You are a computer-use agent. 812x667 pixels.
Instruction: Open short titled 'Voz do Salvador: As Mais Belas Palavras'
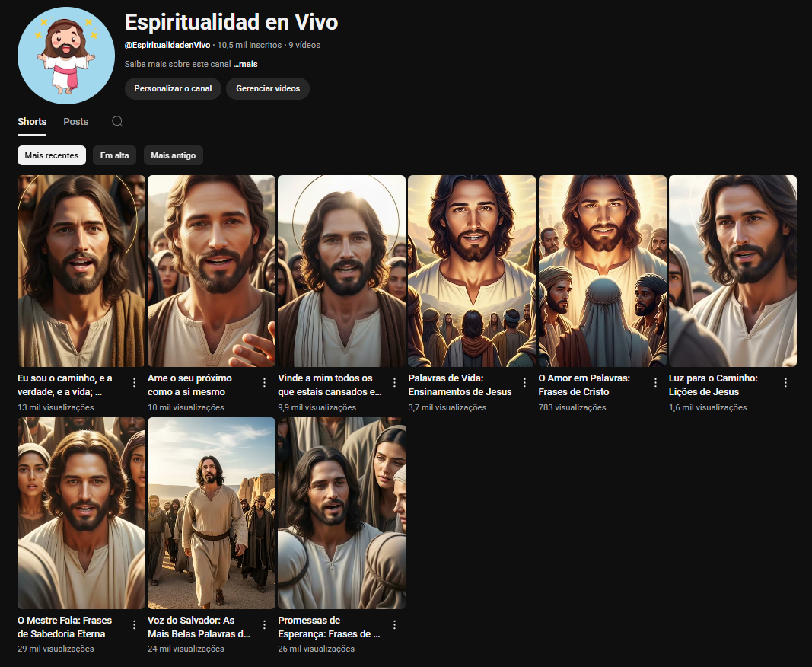pos(199,627)
